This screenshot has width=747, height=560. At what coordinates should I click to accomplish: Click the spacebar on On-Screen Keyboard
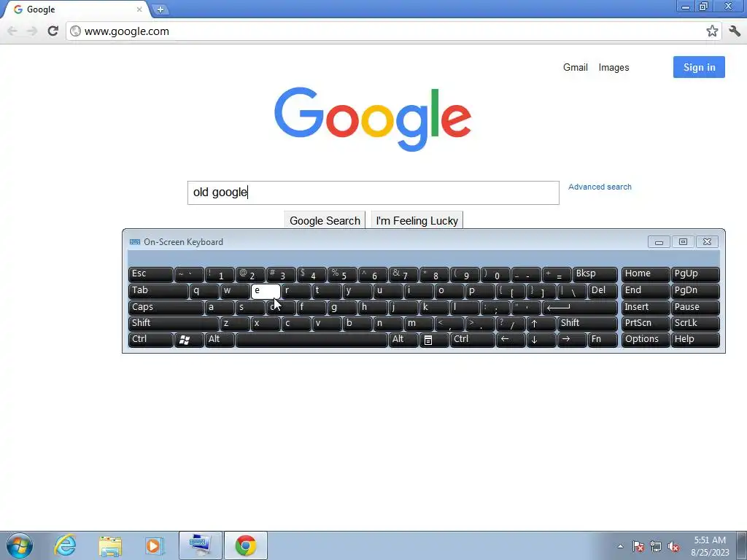point(311,340)
